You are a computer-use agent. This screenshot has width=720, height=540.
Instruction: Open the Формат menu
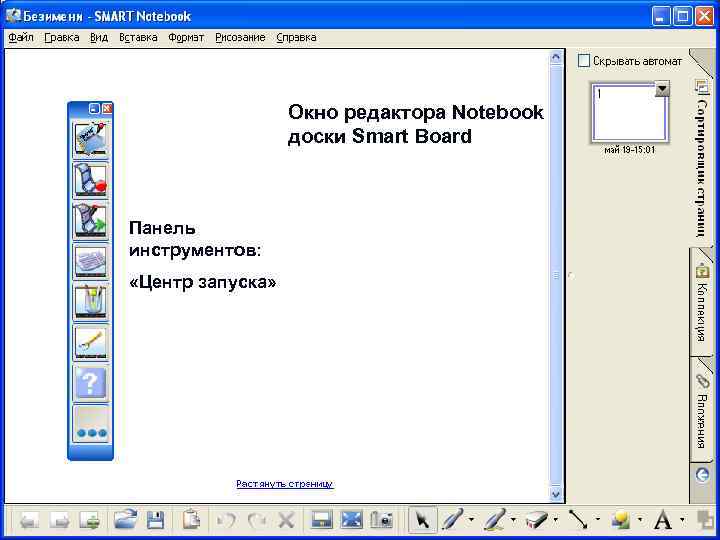tap(186, 38)
